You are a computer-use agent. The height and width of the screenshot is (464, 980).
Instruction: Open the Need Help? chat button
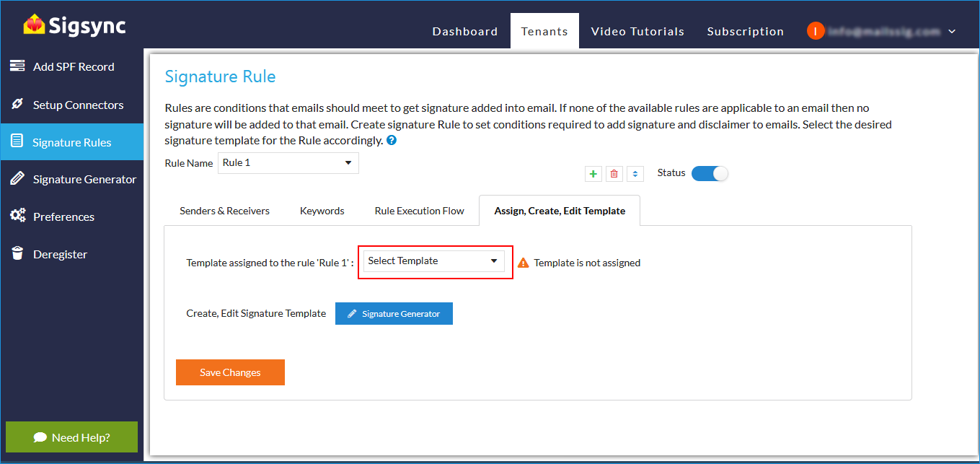click(x=71, y=437)
